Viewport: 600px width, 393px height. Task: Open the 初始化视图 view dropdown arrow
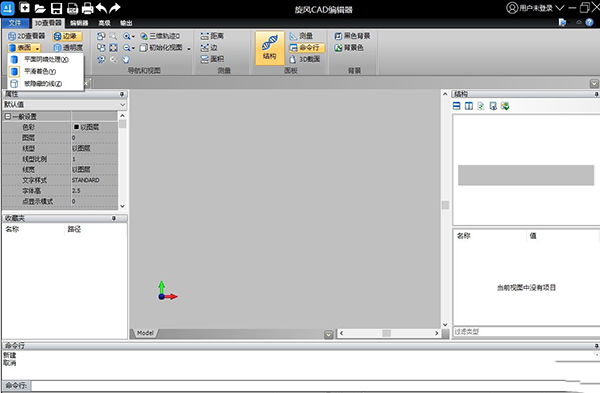(x=189, y=48)
